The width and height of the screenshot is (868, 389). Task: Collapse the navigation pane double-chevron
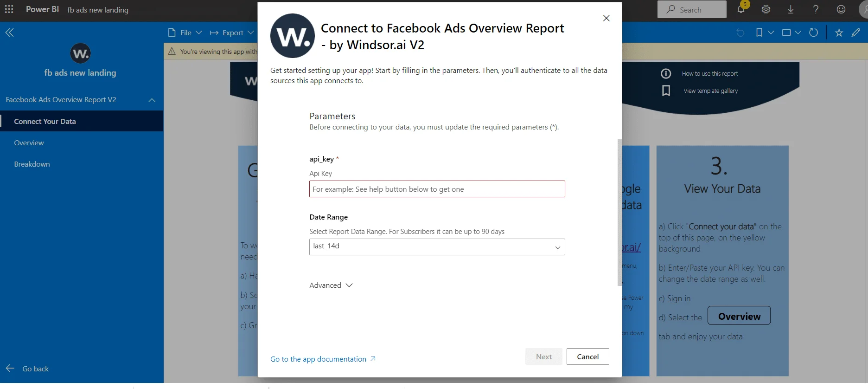point(9,32)
